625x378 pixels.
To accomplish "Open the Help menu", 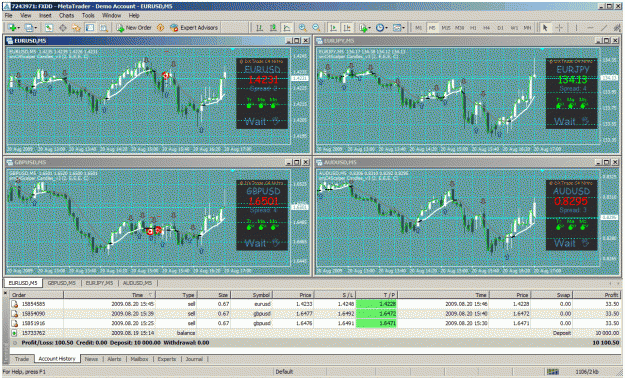I will click(x=134, y=16).
